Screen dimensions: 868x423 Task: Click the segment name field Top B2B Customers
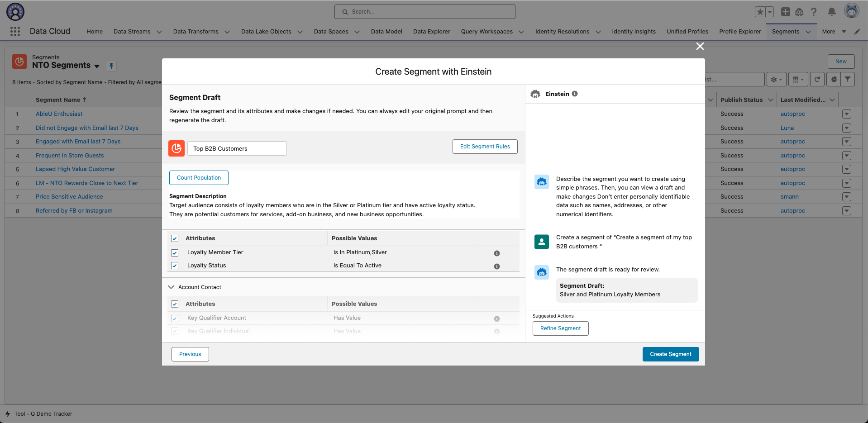237,148
